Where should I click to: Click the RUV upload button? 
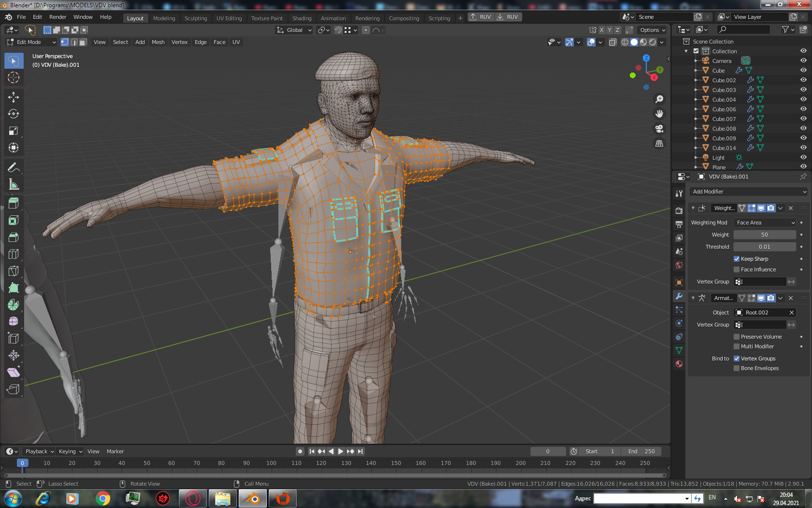[x=480, y=17]
